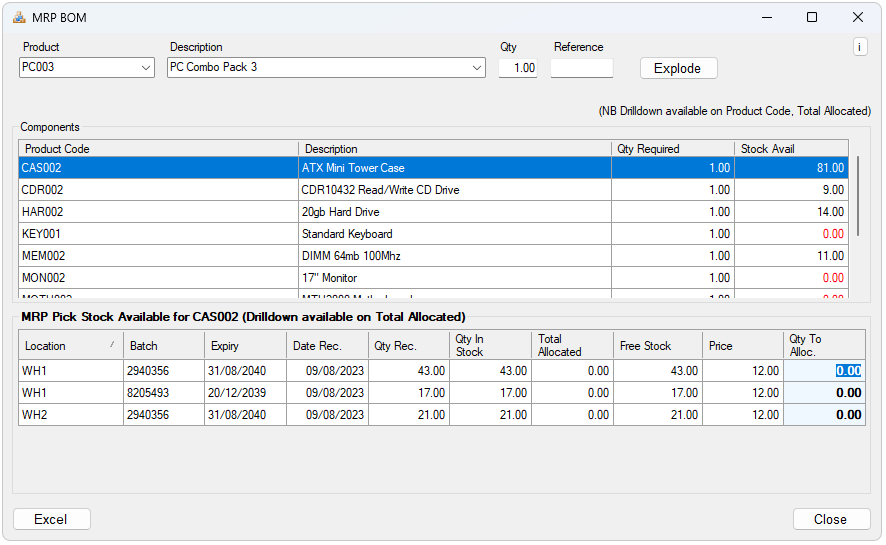Click the info 'i' button
The image size is (886, 545).
859,47
